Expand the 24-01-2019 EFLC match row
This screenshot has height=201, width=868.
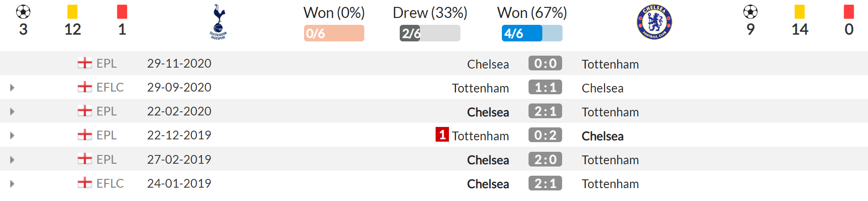click(12, 184)
